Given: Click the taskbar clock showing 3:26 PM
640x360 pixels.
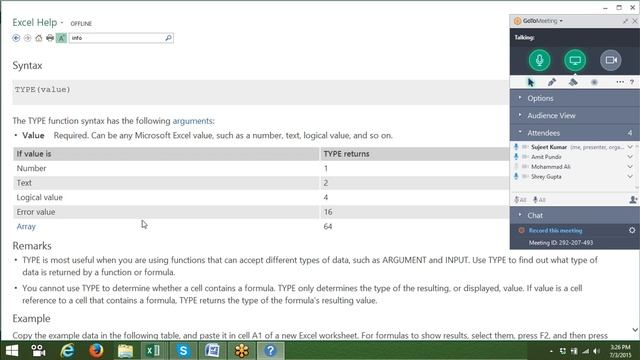Looking at the screenshot, I should (620, 351).
